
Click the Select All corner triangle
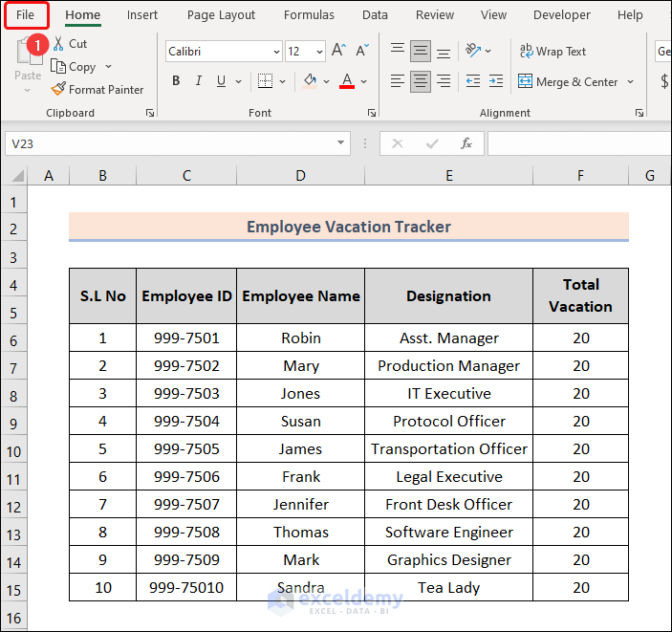click(17, 175)
